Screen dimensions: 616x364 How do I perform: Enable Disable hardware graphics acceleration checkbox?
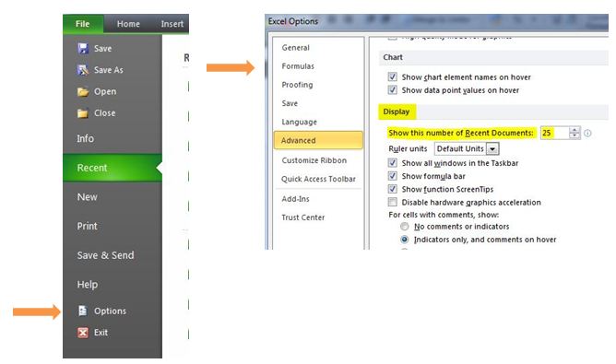[392, 202]
